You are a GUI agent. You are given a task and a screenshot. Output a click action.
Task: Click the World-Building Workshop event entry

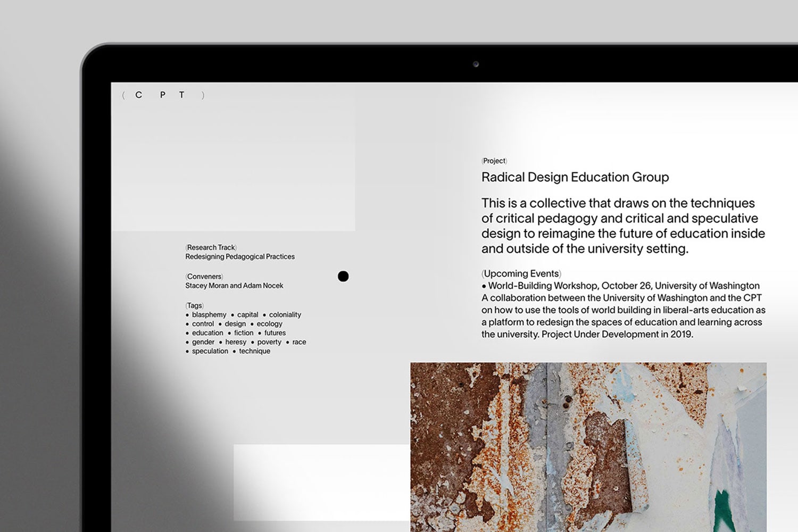coord(624,286)
